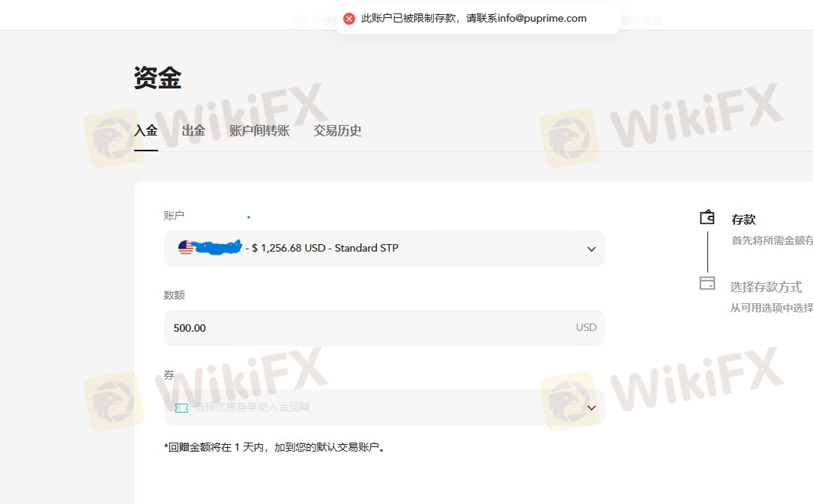Switch to the 出金 tab
Viewport: 813px width, 504px height.
click(x=193, y=130)
